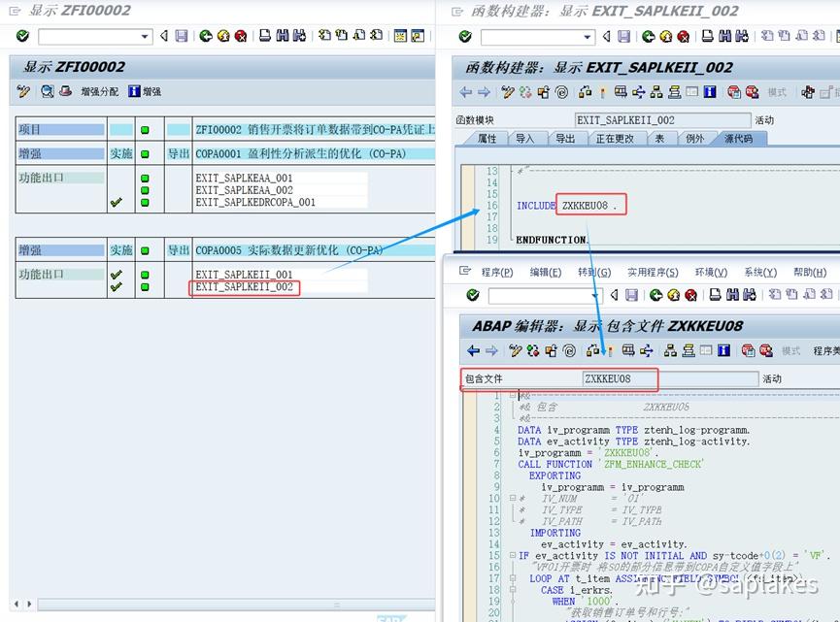The height and width of the screenshot is (622, 840).
Task: Open the command field dropdown in Function Builder
Action: tap(586, 37)
